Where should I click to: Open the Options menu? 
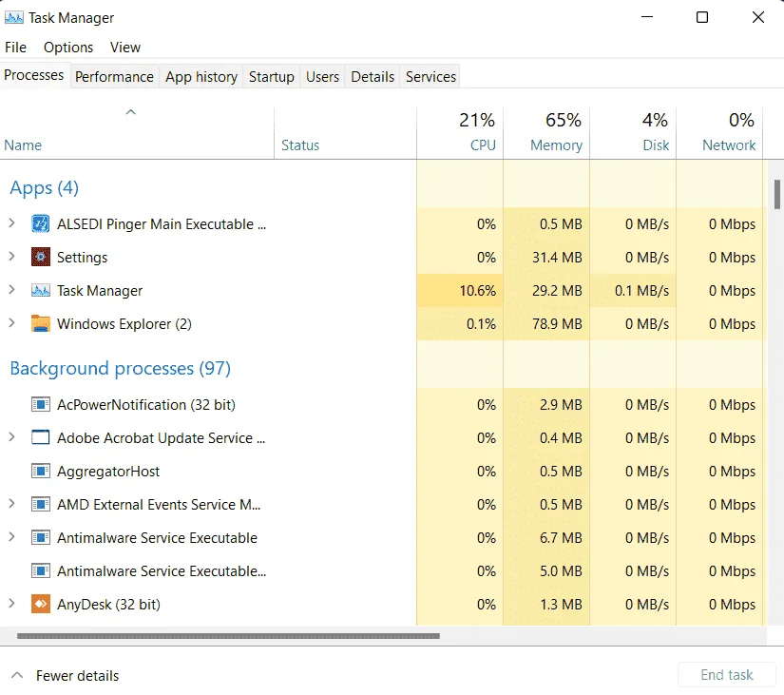[x=68, y=47]
